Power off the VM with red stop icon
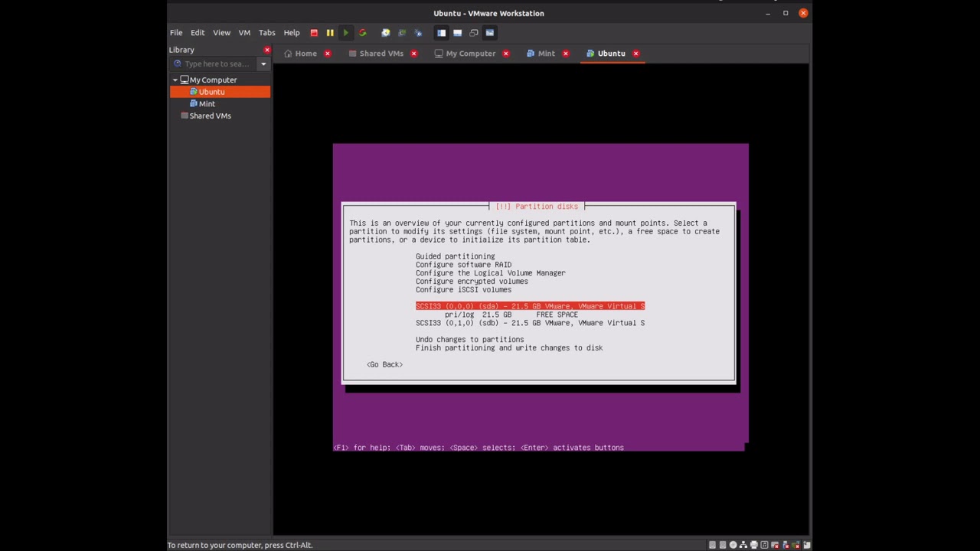The image size is (980, 551). pos(314,33)
